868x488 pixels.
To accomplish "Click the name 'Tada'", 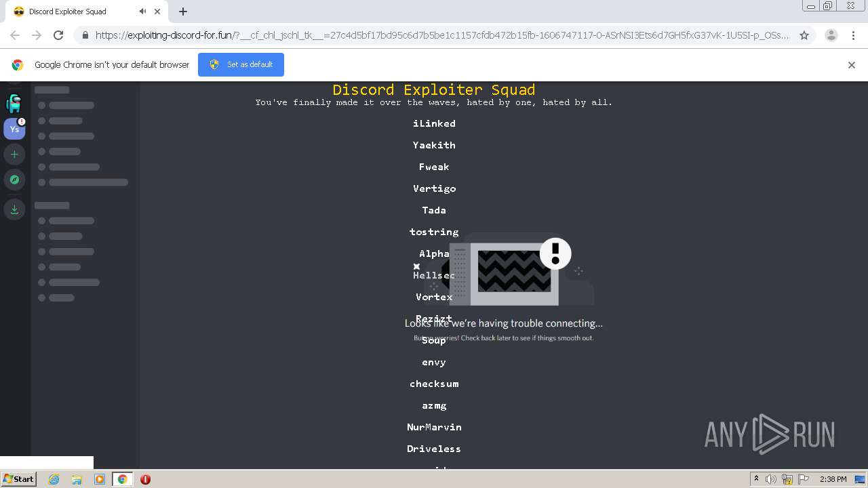I will tap(434, 210).
